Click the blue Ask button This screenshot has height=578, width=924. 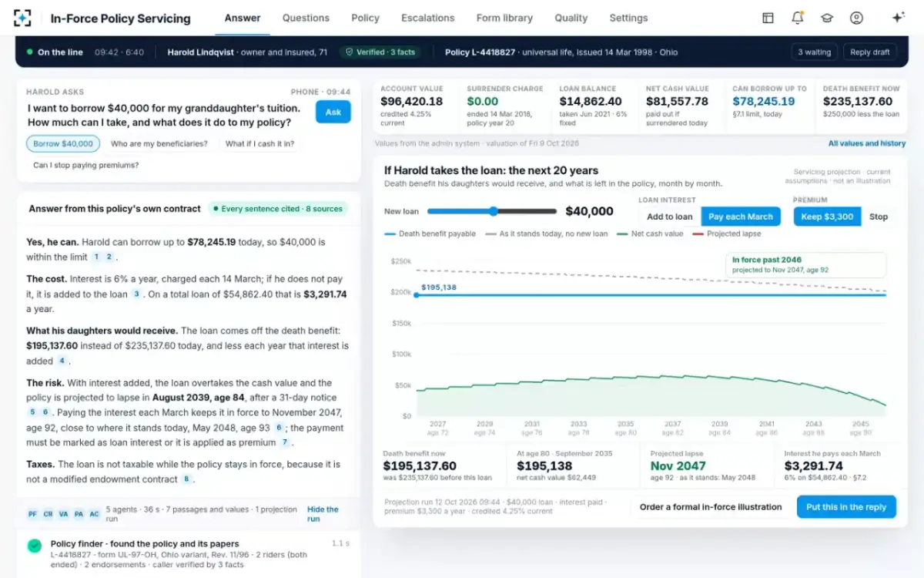click(x=333, y=112)
